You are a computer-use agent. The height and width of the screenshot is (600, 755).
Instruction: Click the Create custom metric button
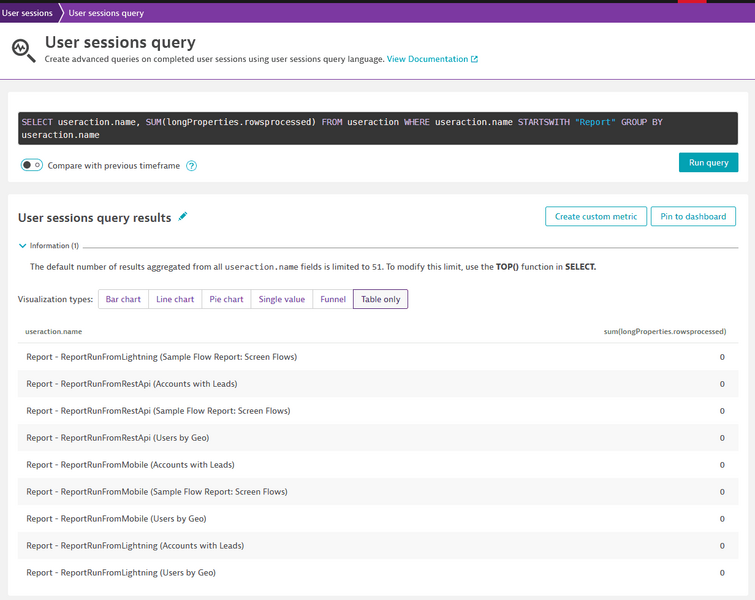(595, 216)
